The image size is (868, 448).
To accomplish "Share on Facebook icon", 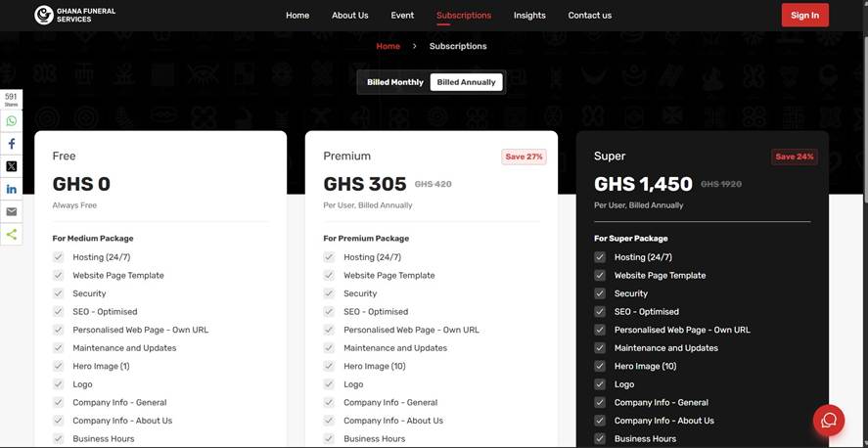I will click(11, 144).
